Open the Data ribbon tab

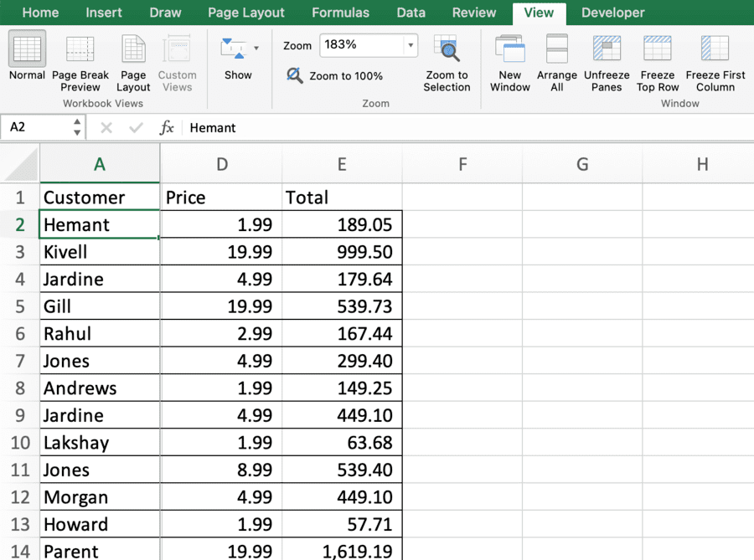[x=411, y=13]
